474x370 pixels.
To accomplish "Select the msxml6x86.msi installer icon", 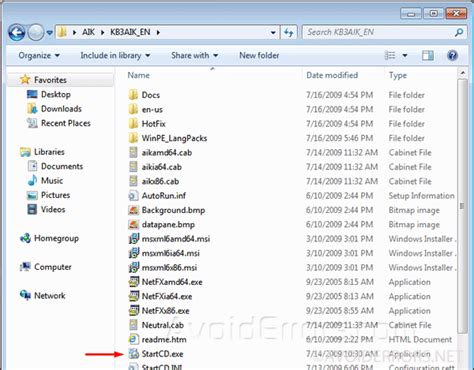I will [x=134, y=267].
